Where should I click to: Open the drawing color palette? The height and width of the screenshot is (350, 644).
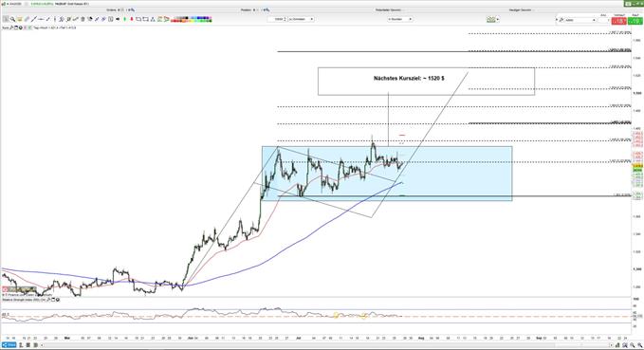(x=192, y=19)
